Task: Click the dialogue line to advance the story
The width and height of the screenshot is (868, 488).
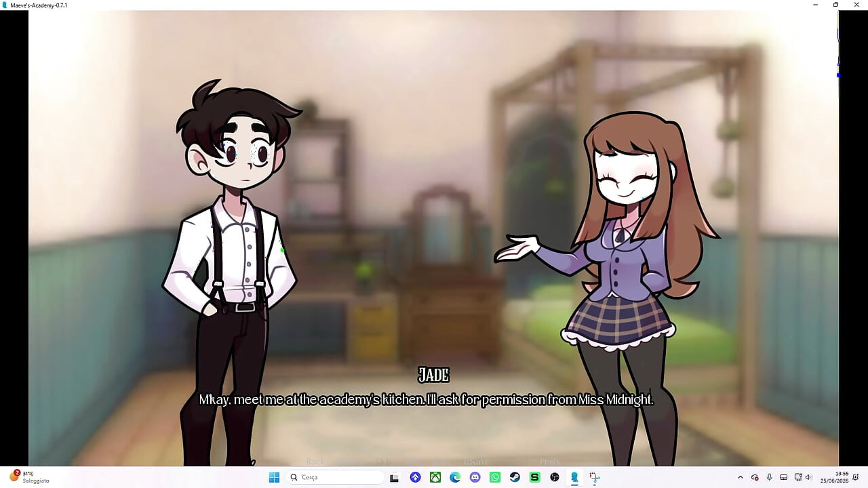Action: 426,400
